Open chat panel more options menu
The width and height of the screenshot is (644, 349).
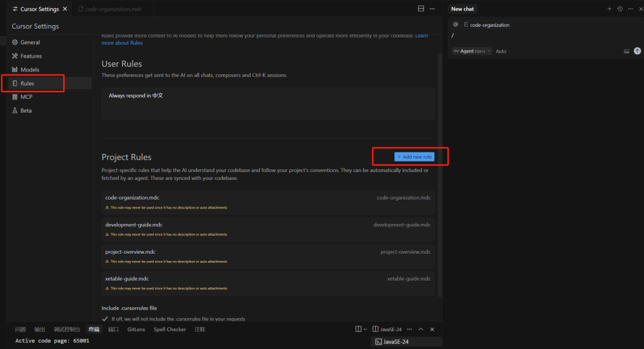tap(630, 8)
